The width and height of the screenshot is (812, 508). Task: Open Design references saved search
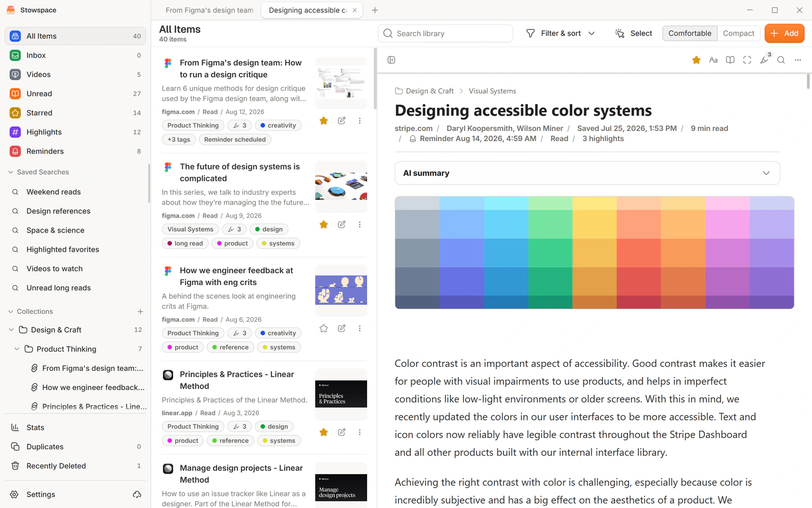[75, 211]
